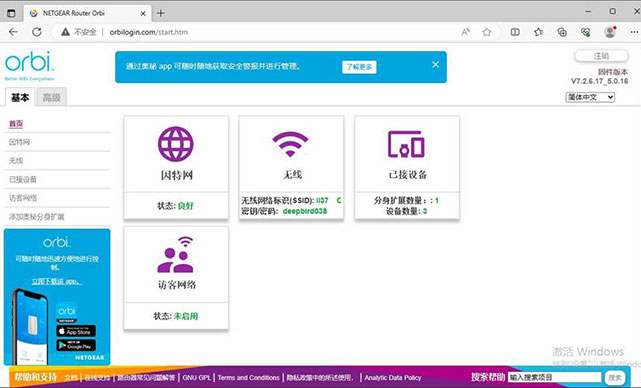641x388 pixels.
Task: Open the browser favorites list icon
Action: 538,32
